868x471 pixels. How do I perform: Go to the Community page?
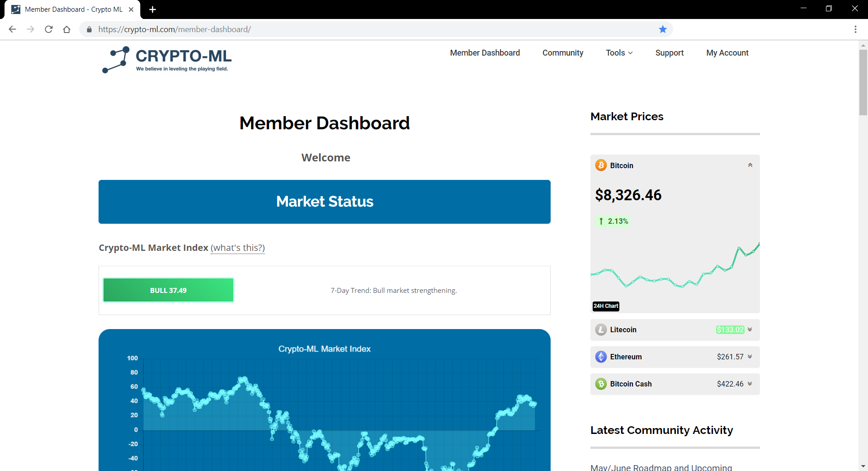click(x=563, y=53)
